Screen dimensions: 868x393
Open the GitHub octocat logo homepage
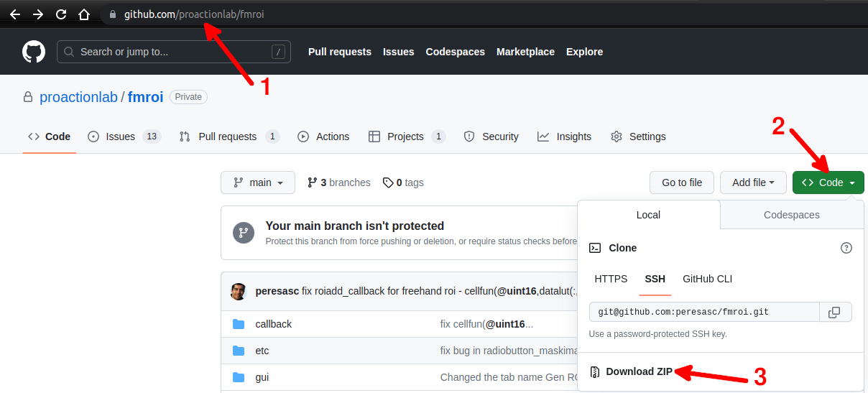[34, 52]
